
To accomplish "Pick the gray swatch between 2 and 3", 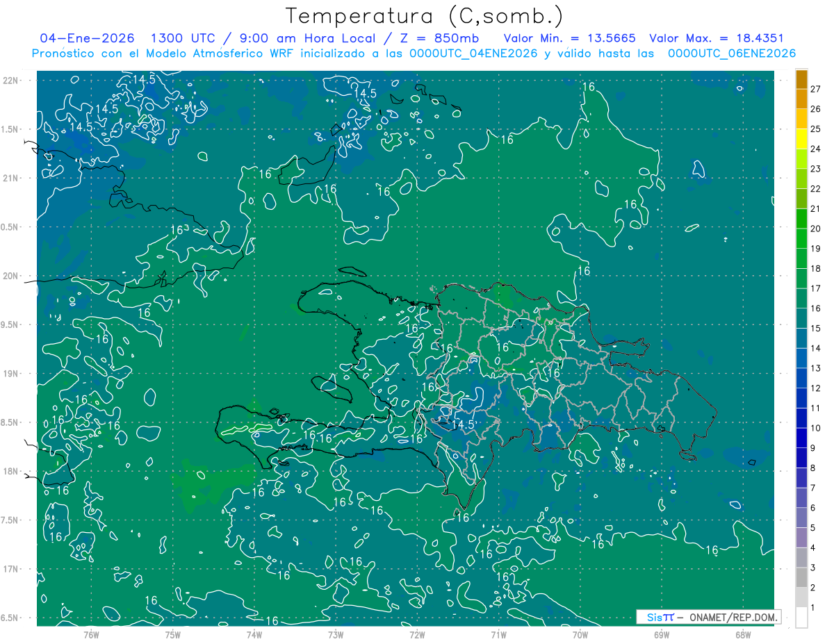I will coord(801,578).
